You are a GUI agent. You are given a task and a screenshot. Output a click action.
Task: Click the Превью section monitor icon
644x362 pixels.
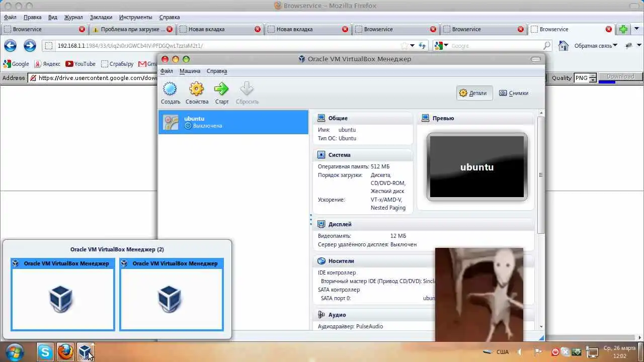[x=425, y=118]
